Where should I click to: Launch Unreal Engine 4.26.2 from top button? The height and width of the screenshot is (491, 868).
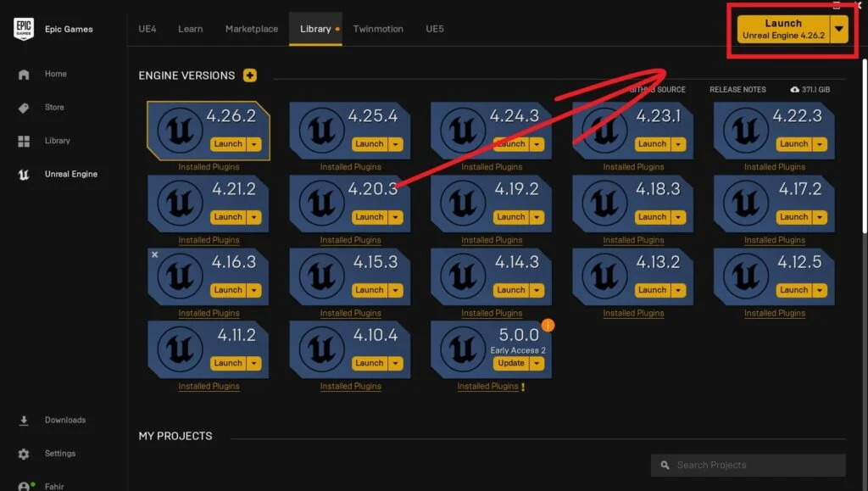[x=783, y=29]
